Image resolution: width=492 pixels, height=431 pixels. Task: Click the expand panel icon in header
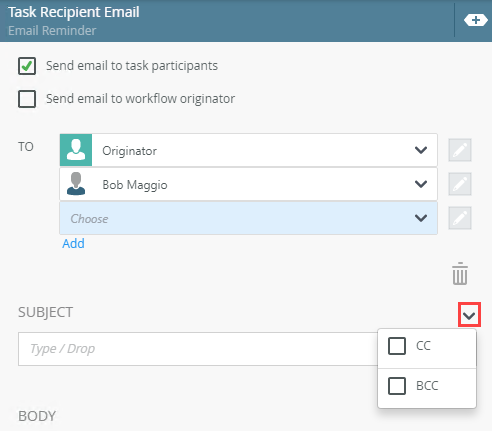[x=475, y=20]
